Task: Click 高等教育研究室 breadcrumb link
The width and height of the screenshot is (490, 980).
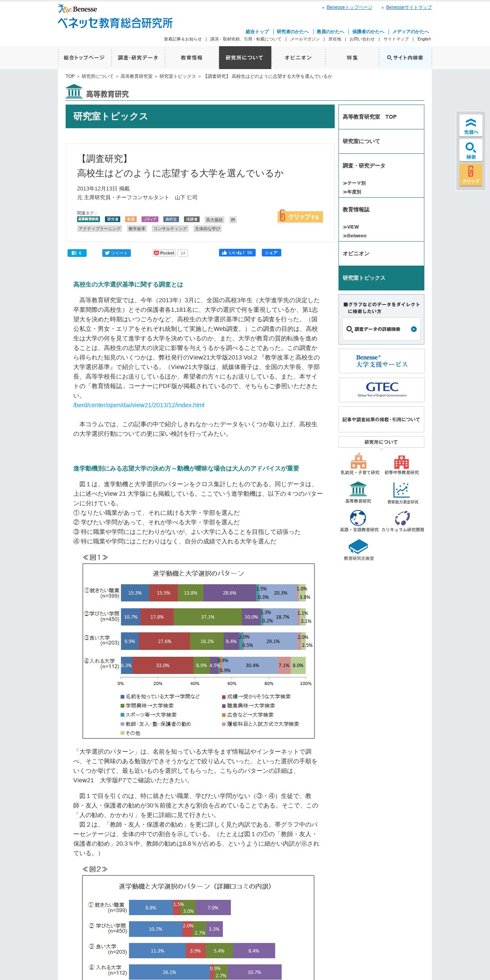Action: tap(136, 76)
